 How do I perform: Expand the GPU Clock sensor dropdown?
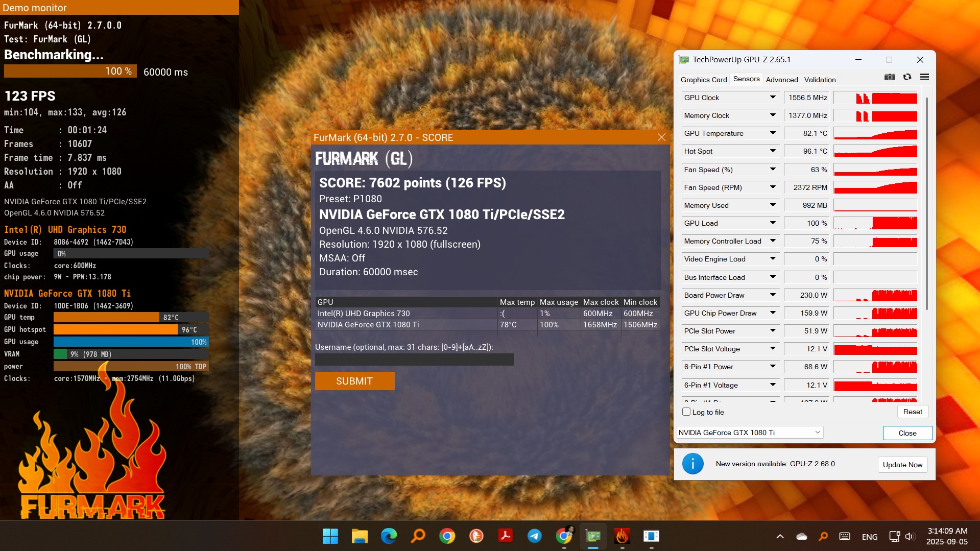tap(773, 98)
